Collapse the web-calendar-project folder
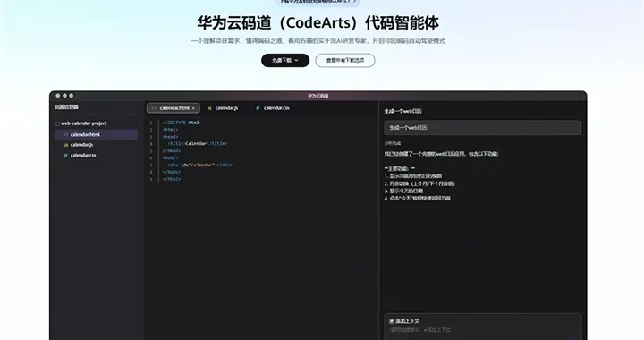The height and width of the screenshot is (340, 644). [x=80, y=123]
